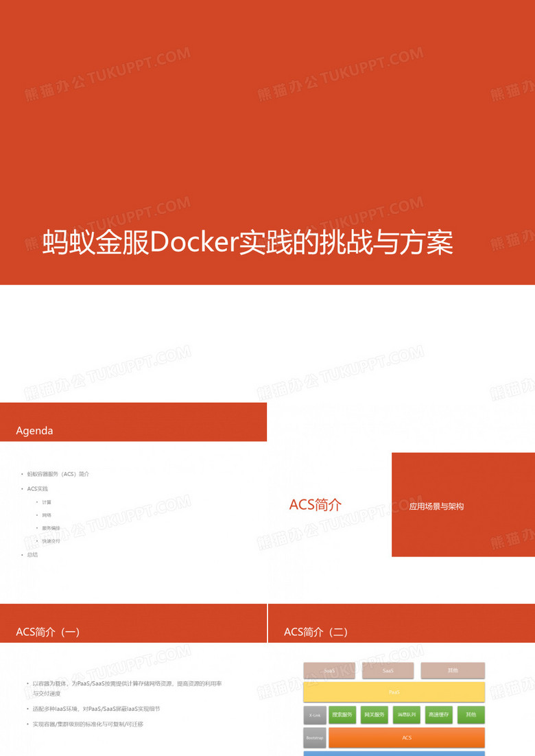Image resolution: width=535 pixels, height=756 pixels.
Task: Click the ACS实践 agenda bullet
Action: pos(38,488)
